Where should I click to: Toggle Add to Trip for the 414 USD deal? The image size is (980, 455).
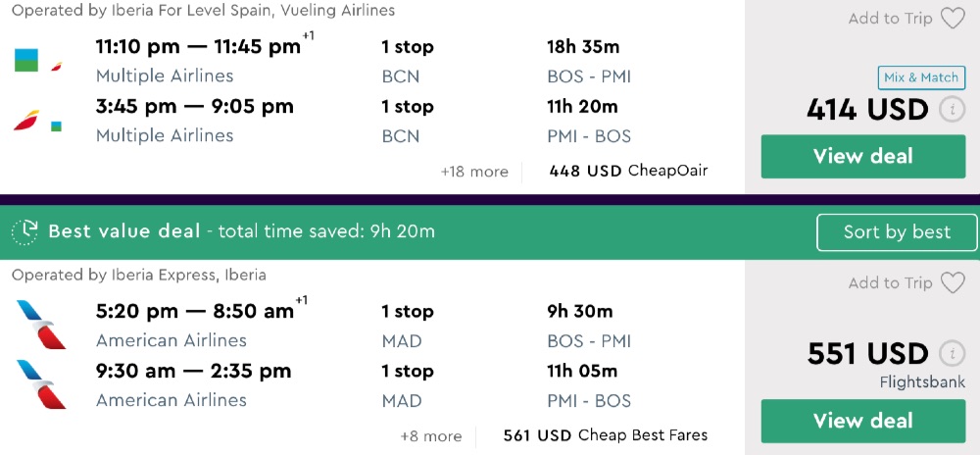[x=890, y=19]
